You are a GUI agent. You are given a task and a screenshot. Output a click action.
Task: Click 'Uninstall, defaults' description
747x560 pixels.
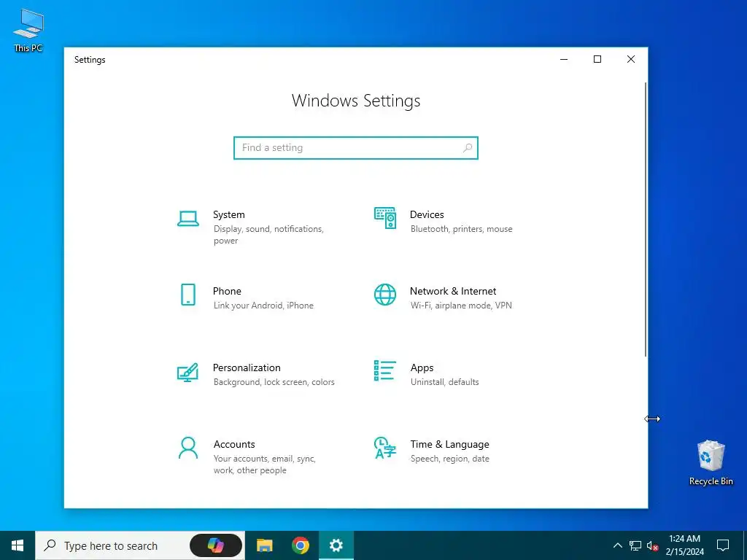click(444, 382)
